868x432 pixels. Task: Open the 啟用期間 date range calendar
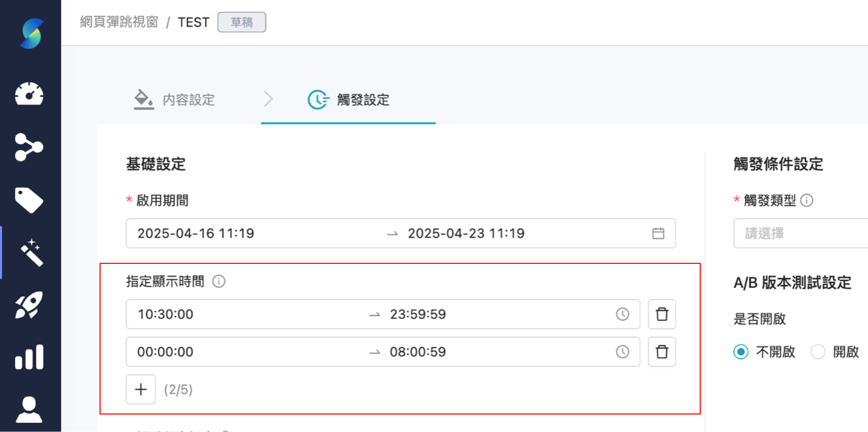coord(658,233)
